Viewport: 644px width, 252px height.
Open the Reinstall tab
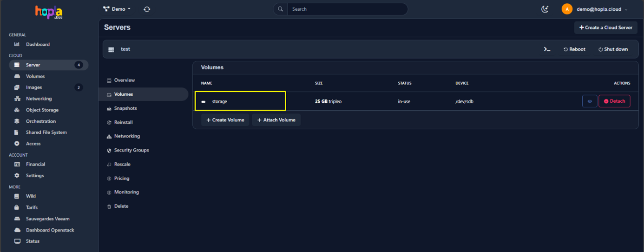click(123, 122)
